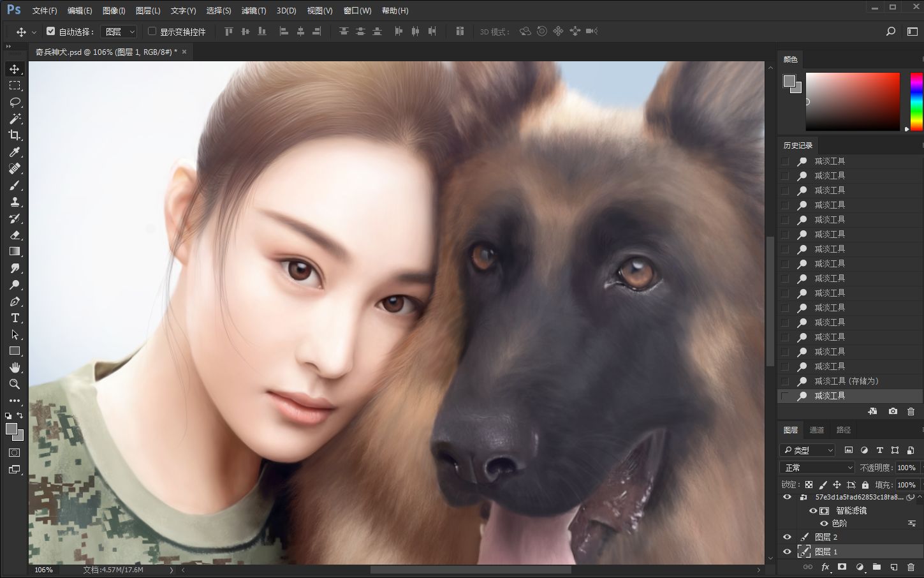The width and height of the screenshot is (924, 578).
Task: Enable Show Transform Controls checkbox
Action: tap(152, 31)
